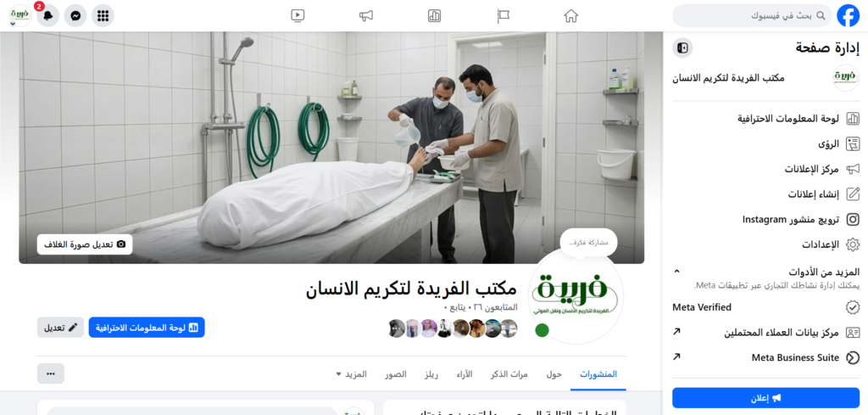Switch to حول tab

554,374
